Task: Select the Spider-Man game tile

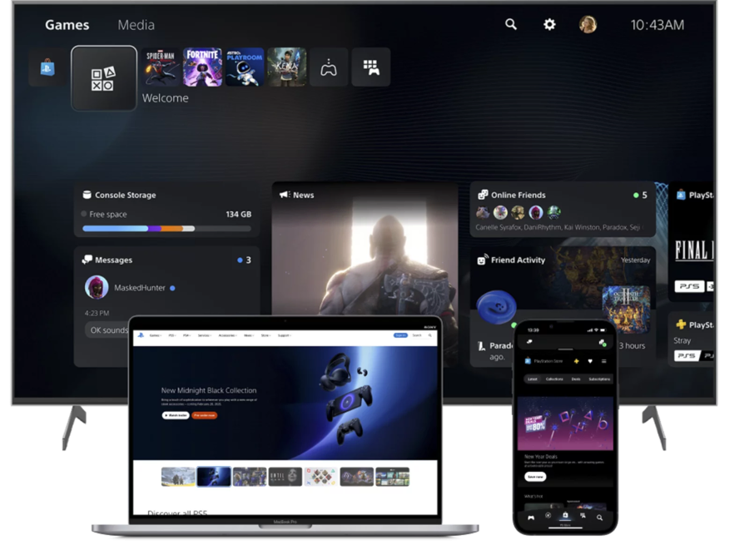Action: (x=161, y=67)
